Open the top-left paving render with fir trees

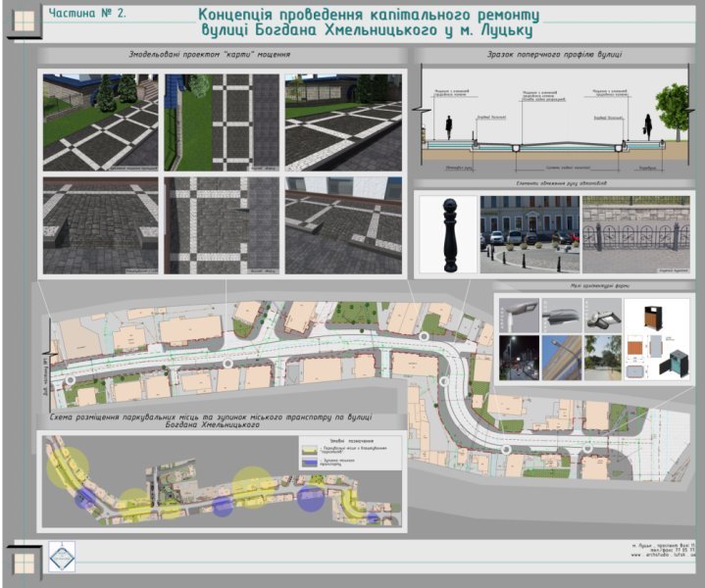pos(100,121)
